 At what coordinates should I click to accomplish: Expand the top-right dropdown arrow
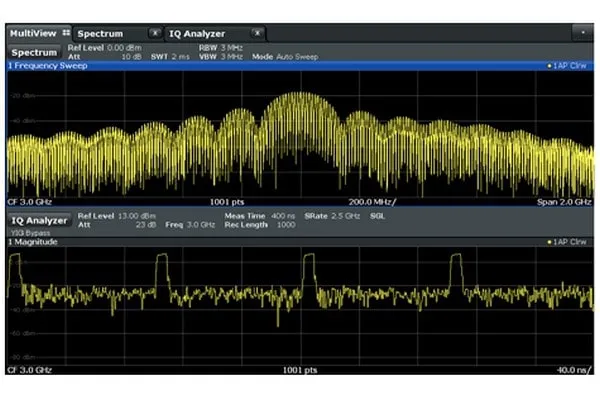582,33
